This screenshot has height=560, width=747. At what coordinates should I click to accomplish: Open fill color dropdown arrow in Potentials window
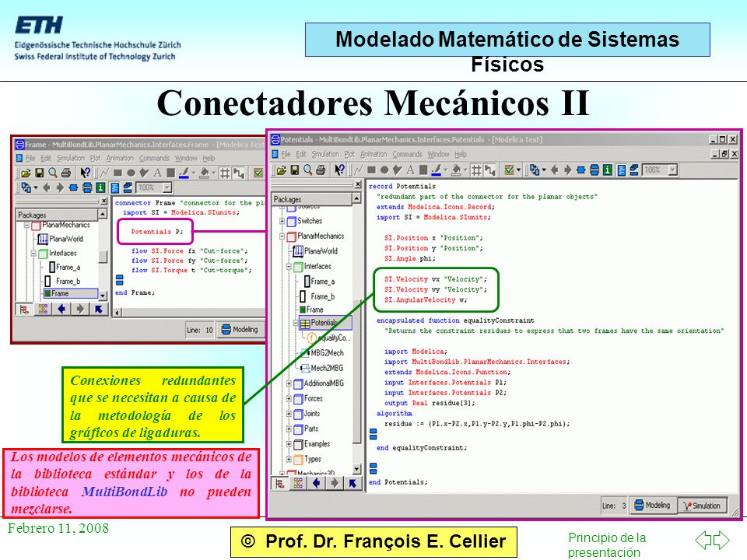point(465,170)
